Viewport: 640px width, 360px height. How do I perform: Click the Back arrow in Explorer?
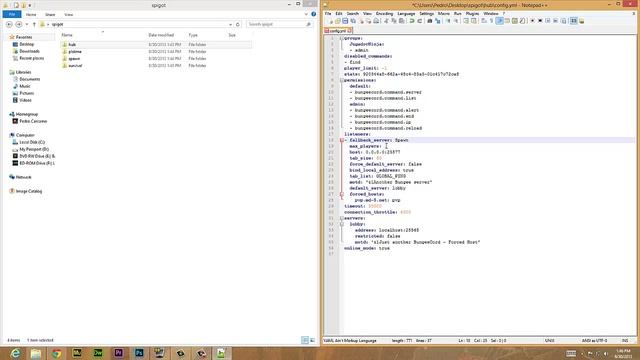(x=9, y=24)
